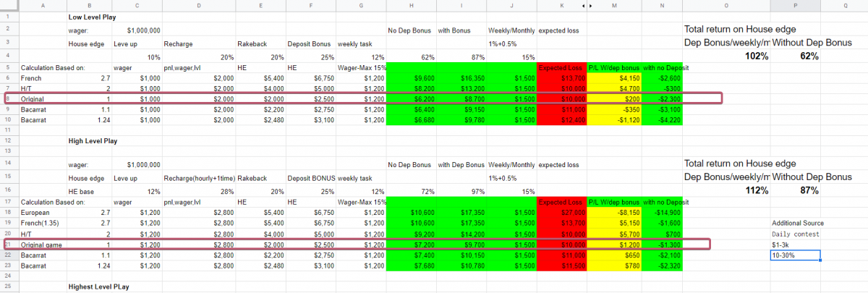
Task: Click the yellow $4,150 cell
Action: click(611, 77)
